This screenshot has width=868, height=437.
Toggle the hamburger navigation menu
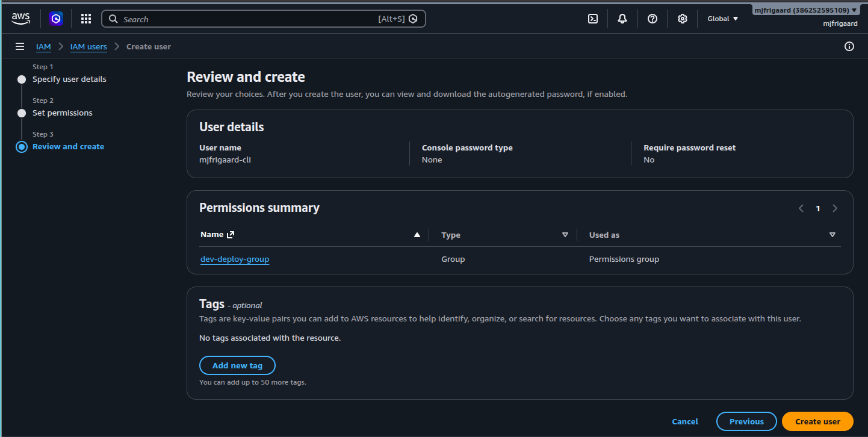(20, 46)
